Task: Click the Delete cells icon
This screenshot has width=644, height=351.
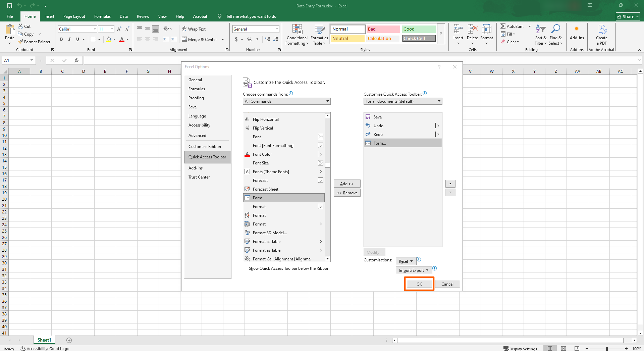Action: tap(472, 29)
